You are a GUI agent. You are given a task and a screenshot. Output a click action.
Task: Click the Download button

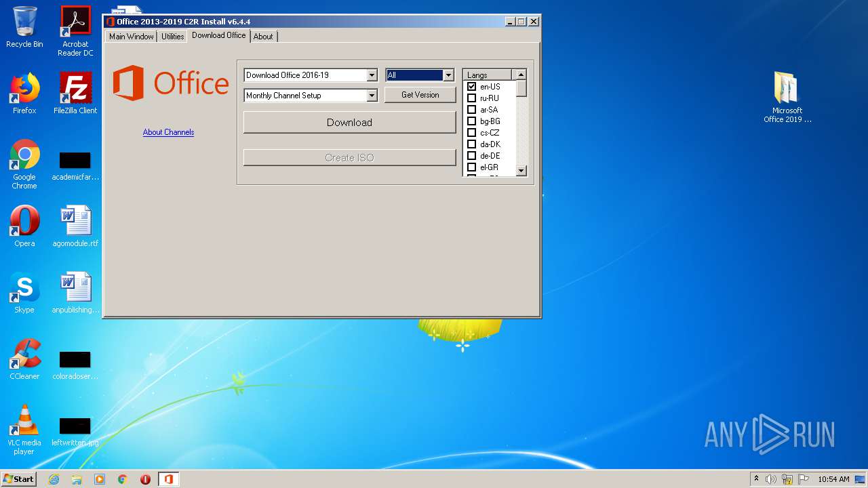tap(349, 123)
